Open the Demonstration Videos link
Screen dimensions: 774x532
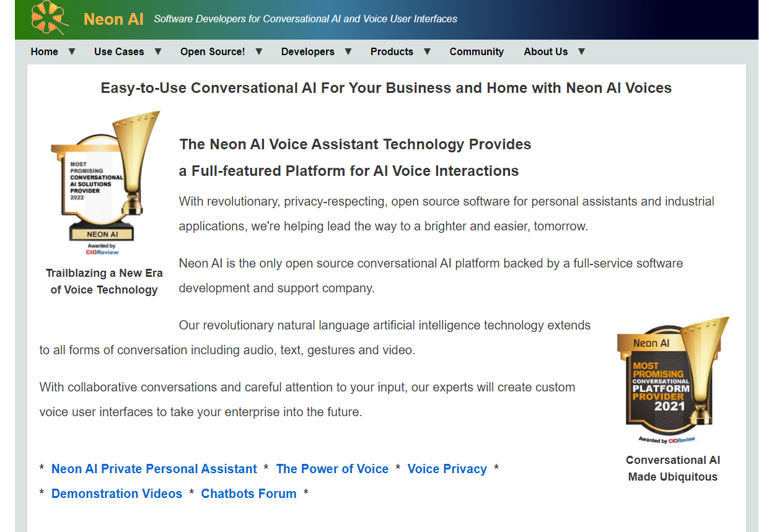pyautogui.click(x=117, y=494)
